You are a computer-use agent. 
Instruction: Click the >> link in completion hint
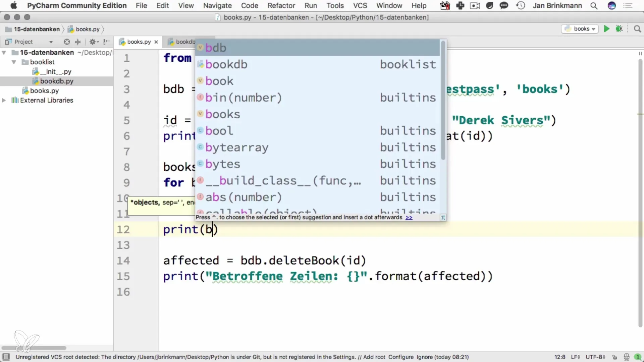click(x=409, y=218)
